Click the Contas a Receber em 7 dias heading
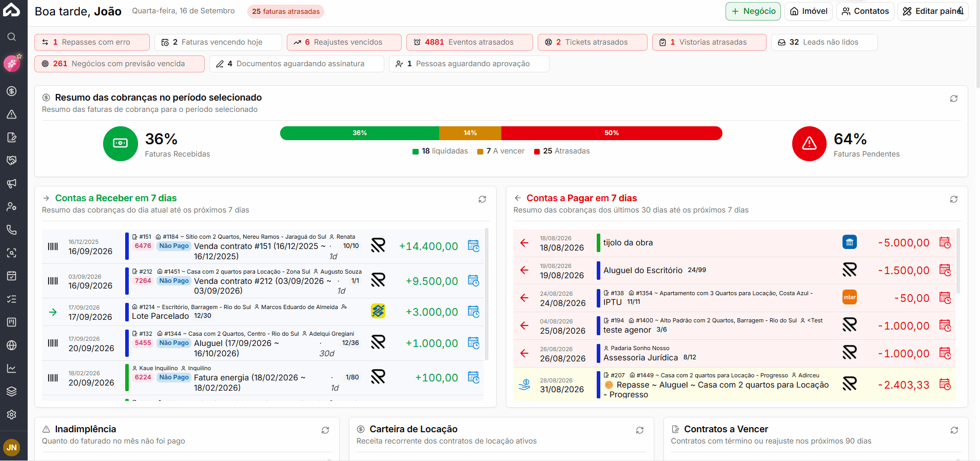The width and height of the screenshot is (980, 461). coord(116,198)
